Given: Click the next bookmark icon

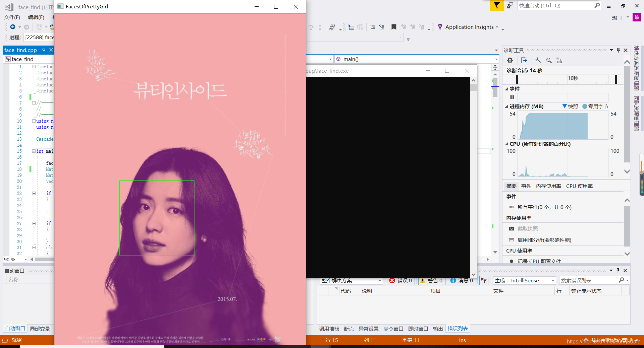Looking at the screenshot, I should coord(412,27).
